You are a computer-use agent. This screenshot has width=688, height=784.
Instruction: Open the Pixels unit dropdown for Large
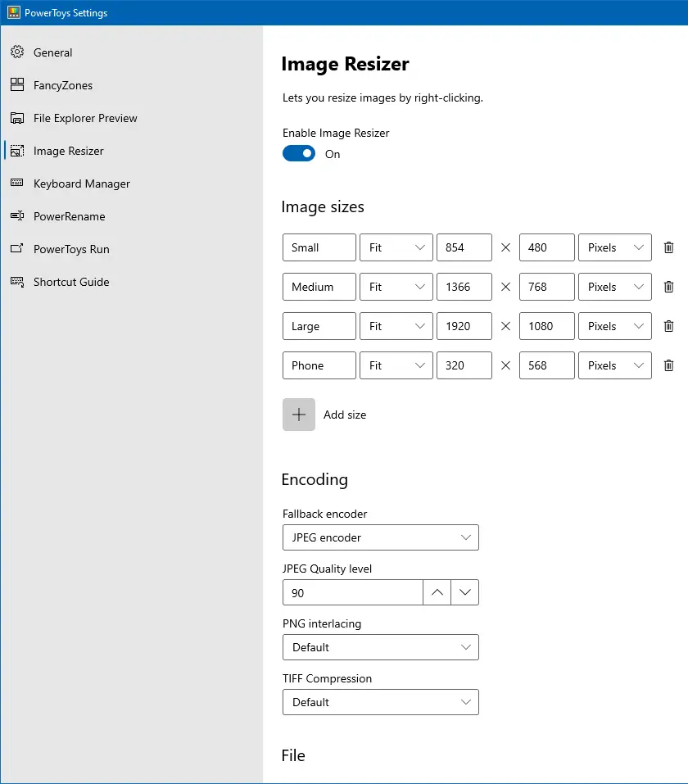615,326
